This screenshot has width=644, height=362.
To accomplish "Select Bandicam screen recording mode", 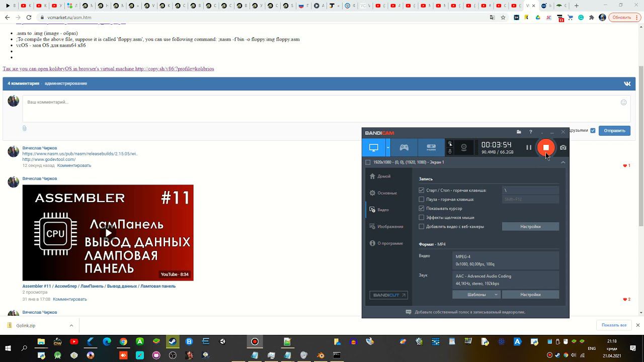I will click(x=373, y=147).
